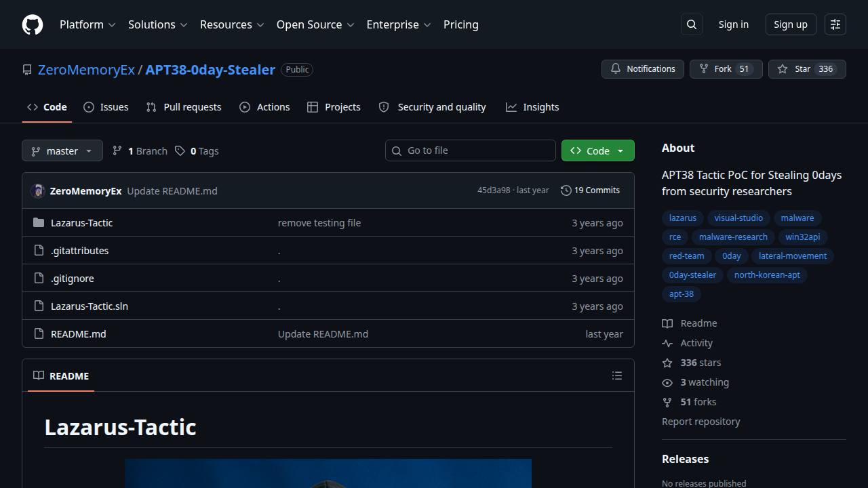Click the ZeroMemoryEx avatar in commit row
The width and height of the screenshot is (868, 488).
click(x=38, y=191)
